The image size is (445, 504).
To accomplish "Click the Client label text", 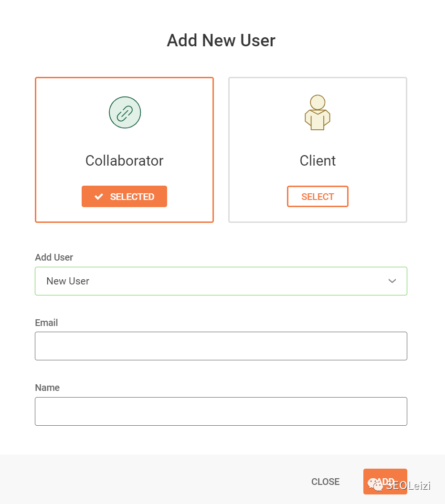I will pyautogui.click(x=318, y=161).
